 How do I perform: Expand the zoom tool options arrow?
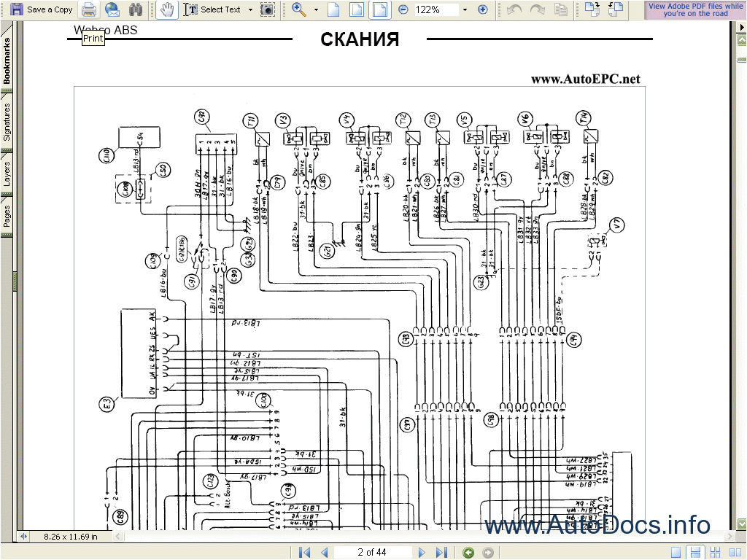(316, 9)
